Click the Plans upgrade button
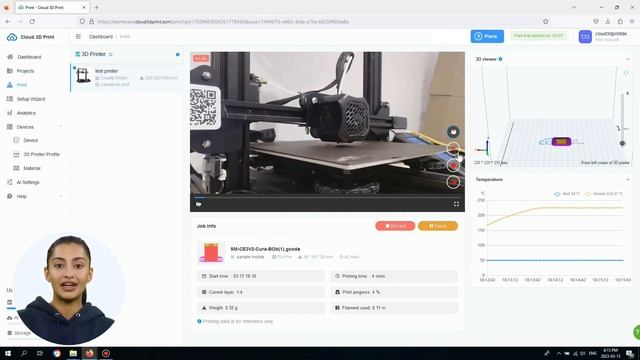The image size is (640, 360). pos(487,36)
